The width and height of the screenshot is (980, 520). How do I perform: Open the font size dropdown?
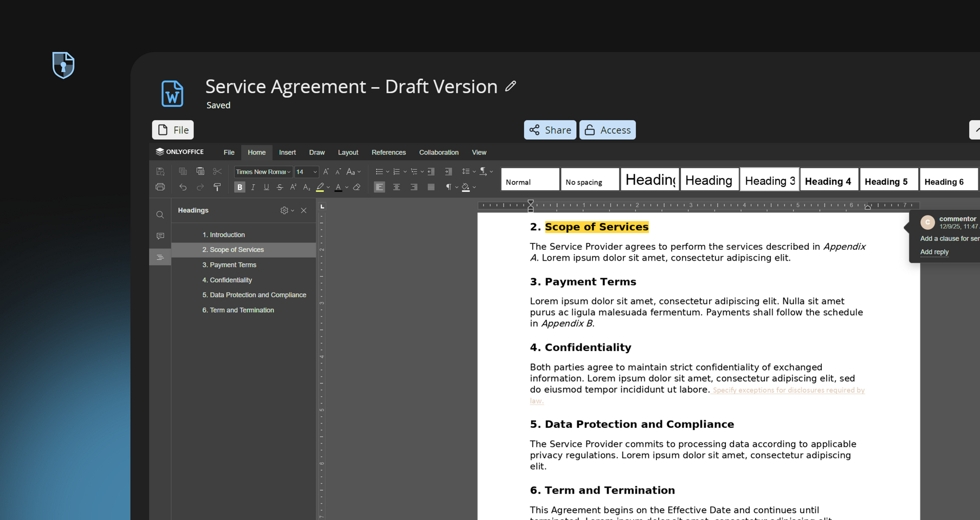coord(314,172)
